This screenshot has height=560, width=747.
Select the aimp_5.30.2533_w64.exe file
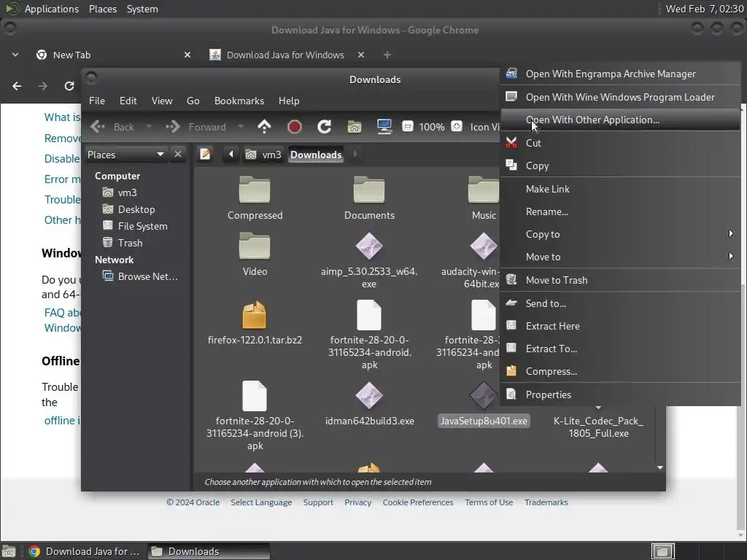point(369,260)
